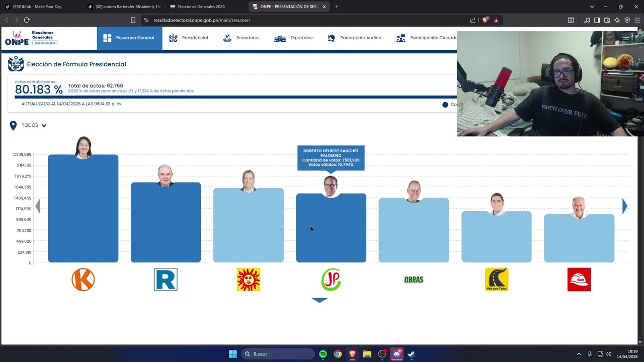Screen dimensions: 644x362
Task: Switch to the Senadores tab
Action: click(x=241, y=38)
